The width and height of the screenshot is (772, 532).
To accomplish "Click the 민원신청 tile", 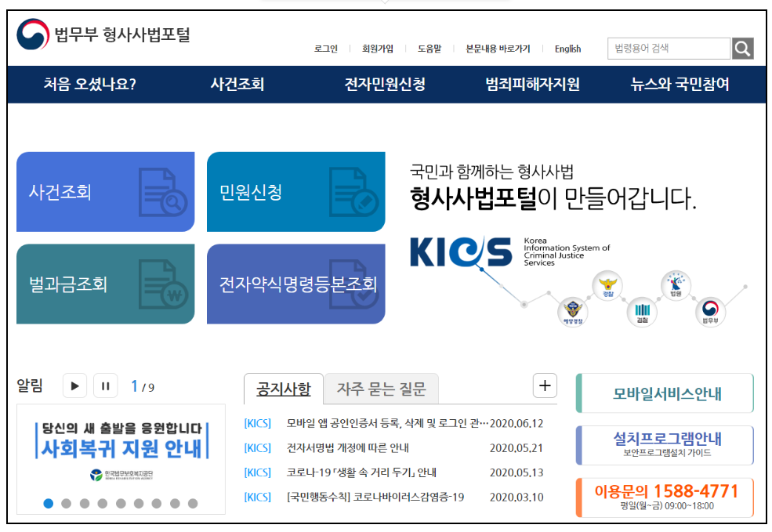I will (296, 192).
